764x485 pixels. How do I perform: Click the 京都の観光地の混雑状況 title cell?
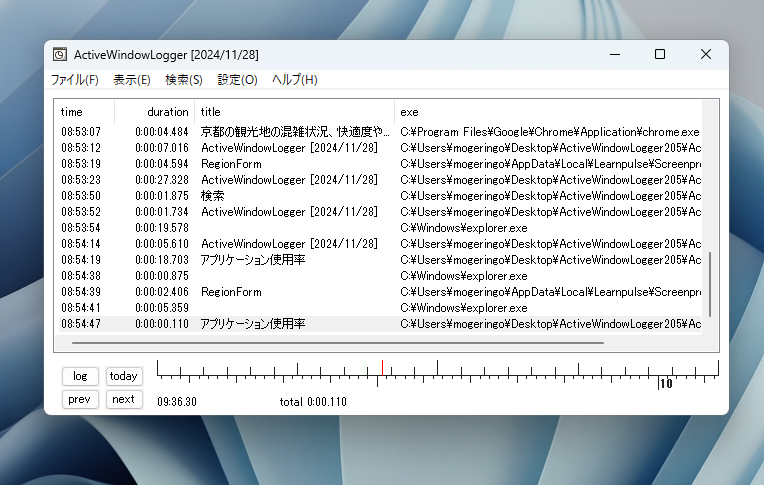295,132
